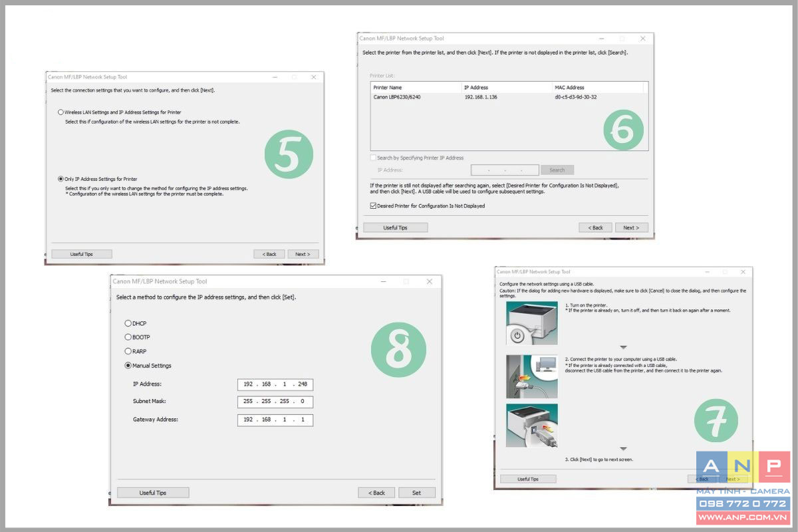Click the Gateway Address field showing 192.168.1.1
This screenshot has width=798, height=532.
[x=275, y=420]
